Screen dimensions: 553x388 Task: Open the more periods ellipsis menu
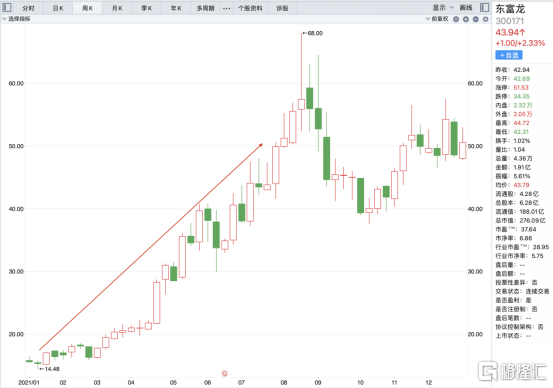226,8
